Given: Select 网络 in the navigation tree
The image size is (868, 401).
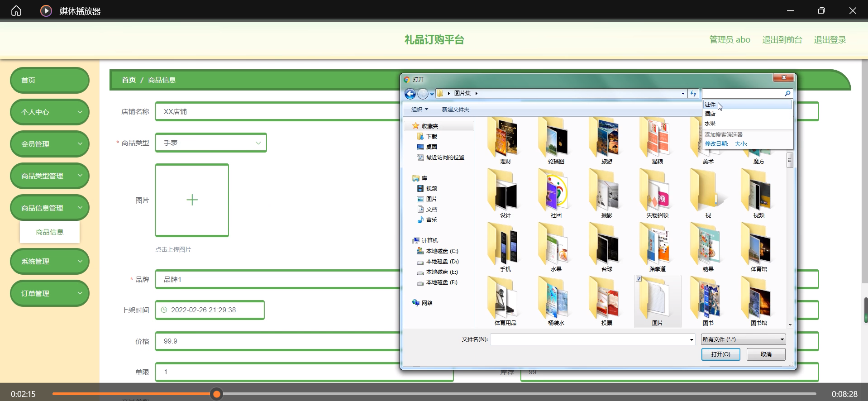Looking at the screenshot, I should click(423, 303).
